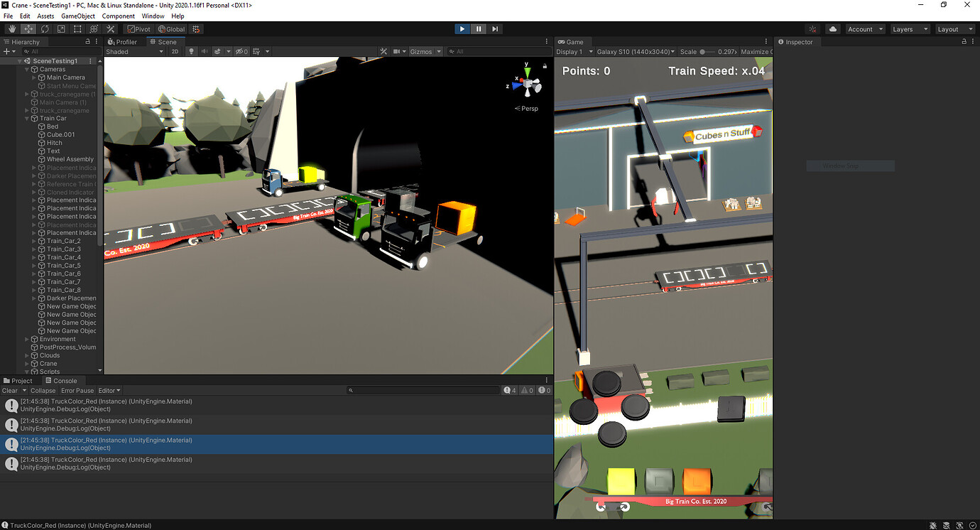Viewport: 980px width, 530px height.
Task: Select the Move tool in the toolbar
Action: [28, 28]
